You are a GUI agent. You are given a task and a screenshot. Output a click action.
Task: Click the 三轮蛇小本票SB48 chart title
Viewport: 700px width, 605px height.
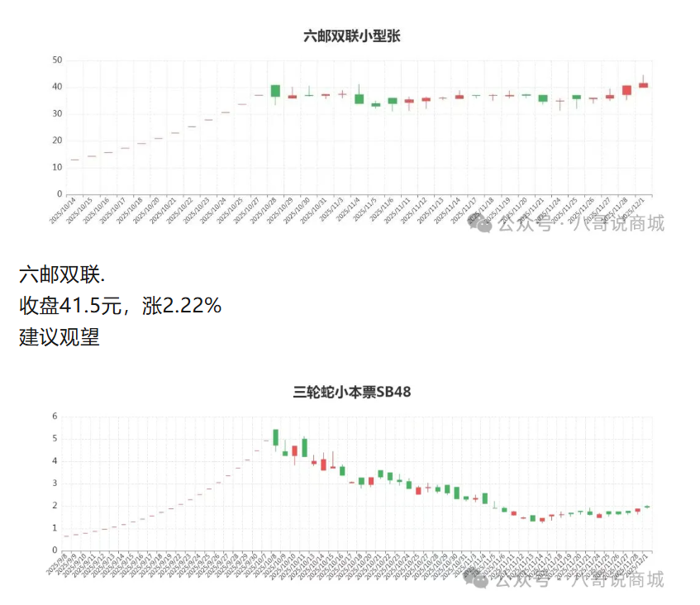click(352, 392)
